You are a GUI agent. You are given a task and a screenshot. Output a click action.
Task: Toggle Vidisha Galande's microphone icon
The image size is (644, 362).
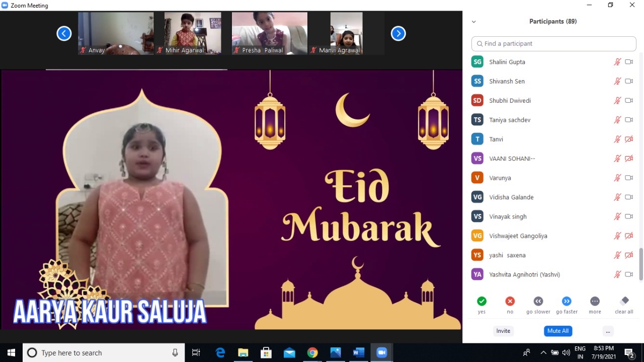[x=617, y=197]
